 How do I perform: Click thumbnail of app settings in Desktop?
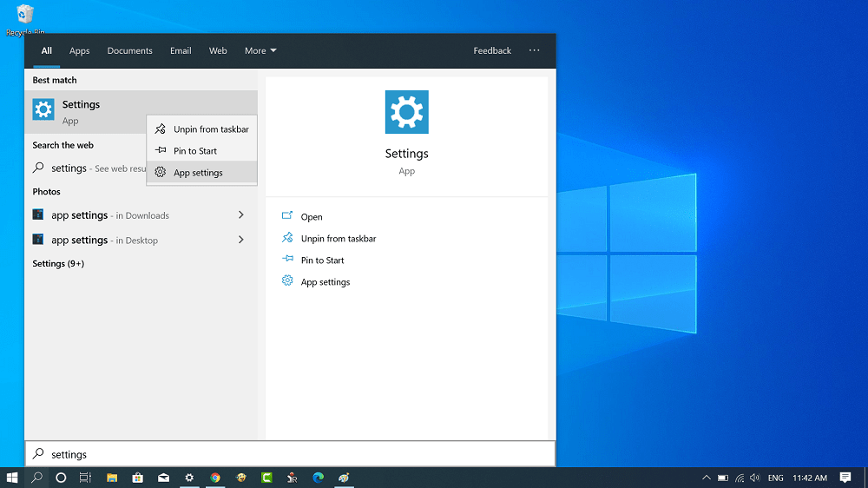(x=37, y=240)
